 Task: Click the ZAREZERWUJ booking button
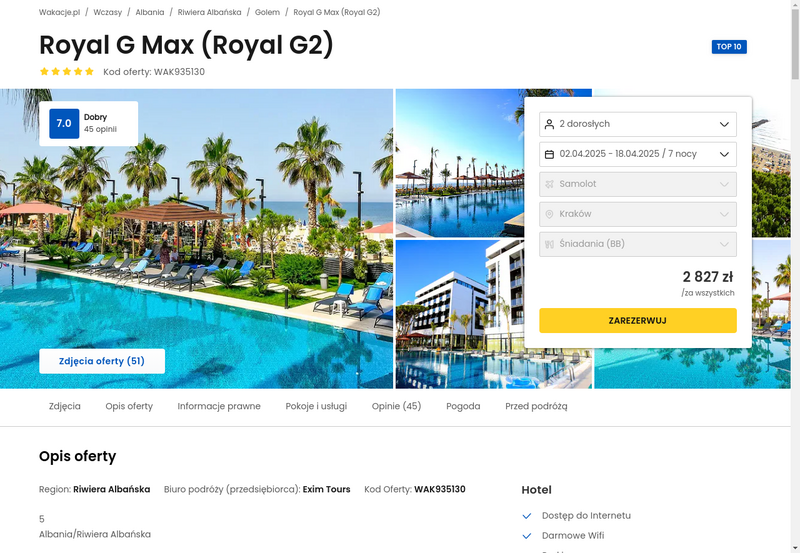638,320
